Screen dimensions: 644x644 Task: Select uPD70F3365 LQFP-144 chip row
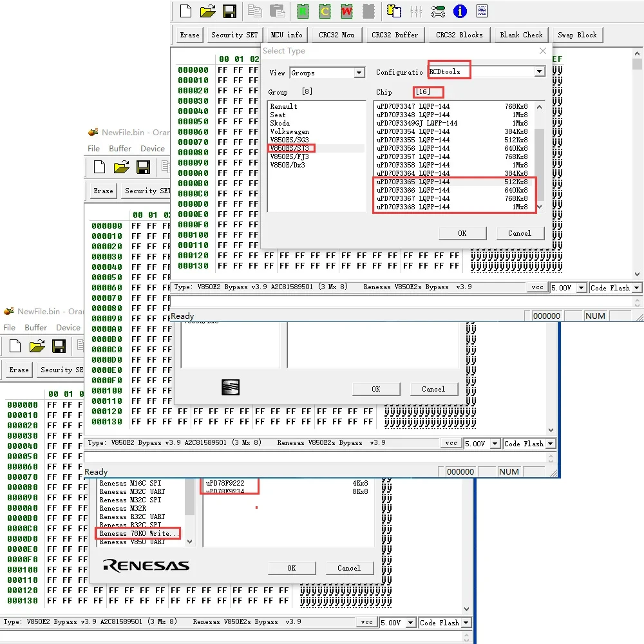pos(452,182)
